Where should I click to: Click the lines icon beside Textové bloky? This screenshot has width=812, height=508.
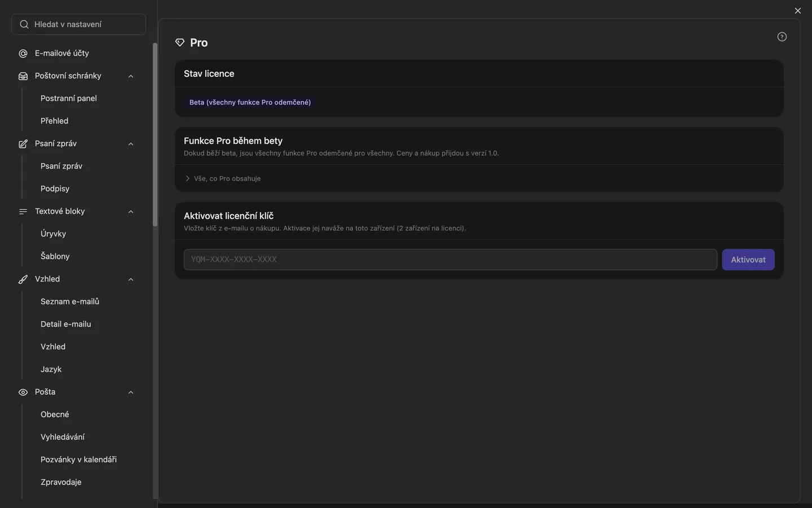23,212
